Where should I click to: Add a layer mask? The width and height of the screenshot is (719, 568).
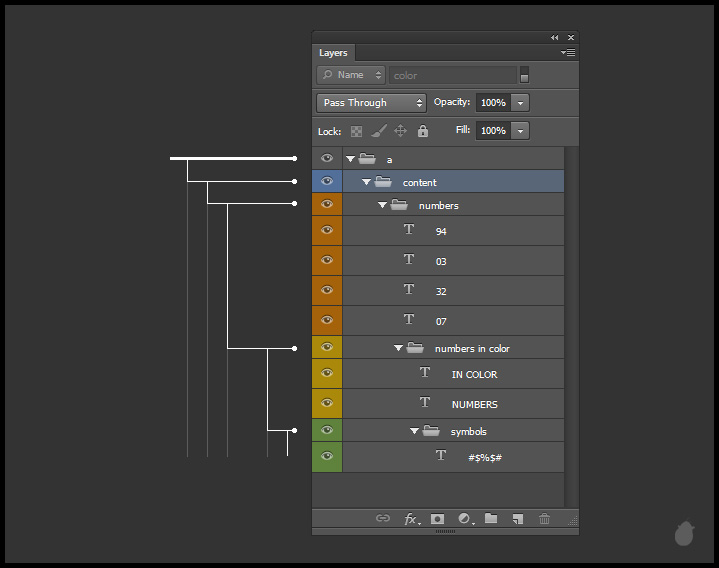437,519
